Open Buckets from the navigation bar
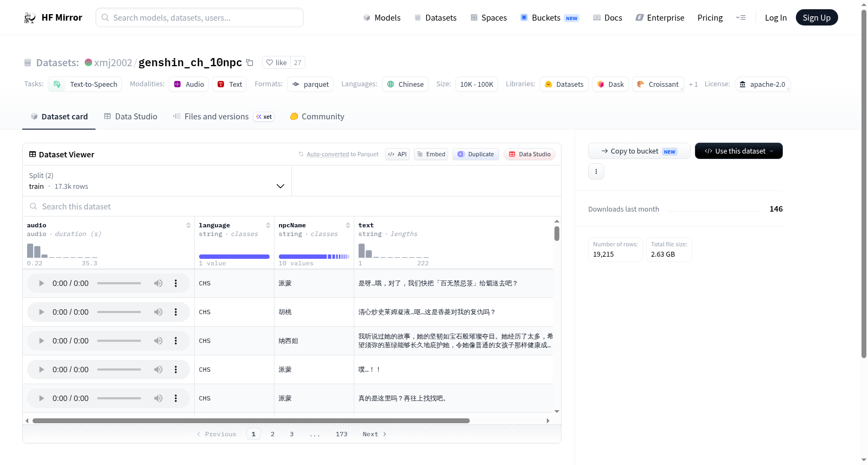Image resolution: width=868 pixels, height=465 pixels. coord(550,18)
